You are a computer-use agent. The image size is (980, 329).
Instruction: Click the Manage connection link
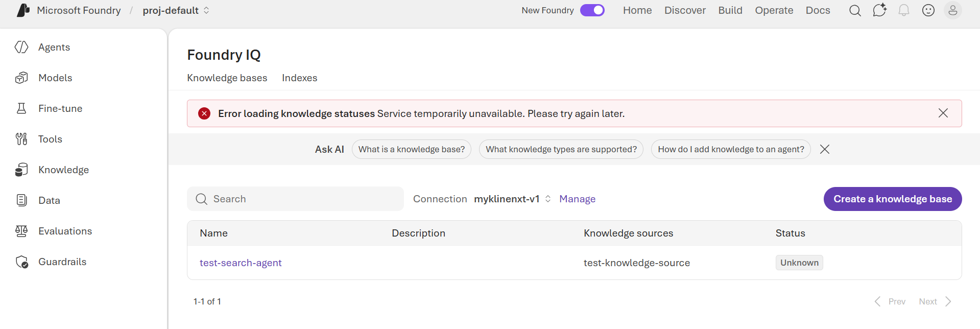click(577, 199)
